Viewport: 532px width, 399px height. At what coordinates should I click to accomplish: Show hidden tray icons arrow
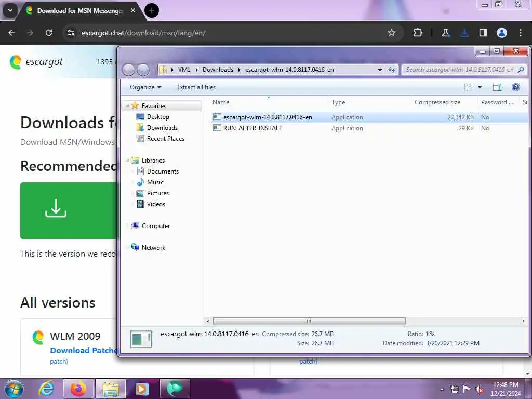coord(442,389)
